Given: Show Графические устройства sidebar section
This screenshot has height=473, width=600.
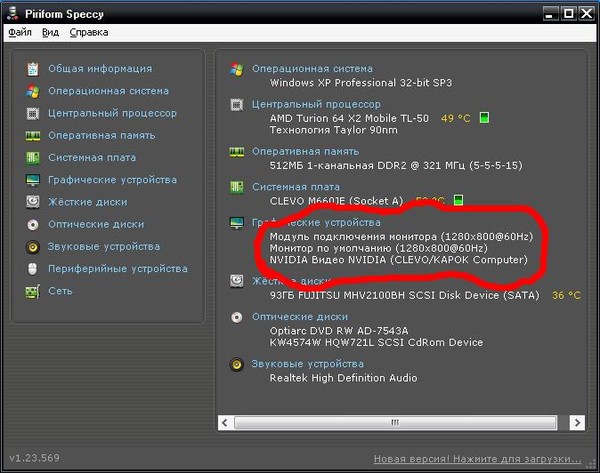Looking at the screenshot, I should coord(112,180).
